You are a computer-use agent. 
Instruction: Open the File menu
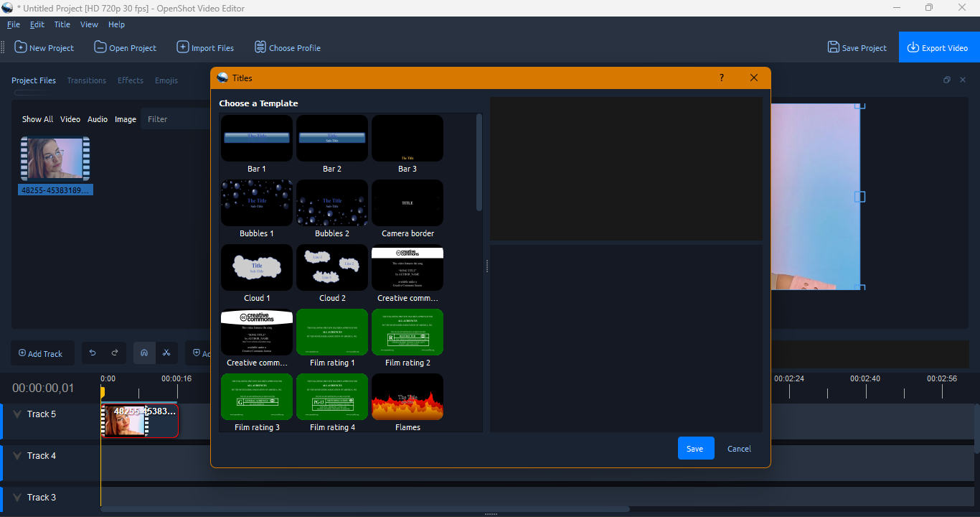14,24
